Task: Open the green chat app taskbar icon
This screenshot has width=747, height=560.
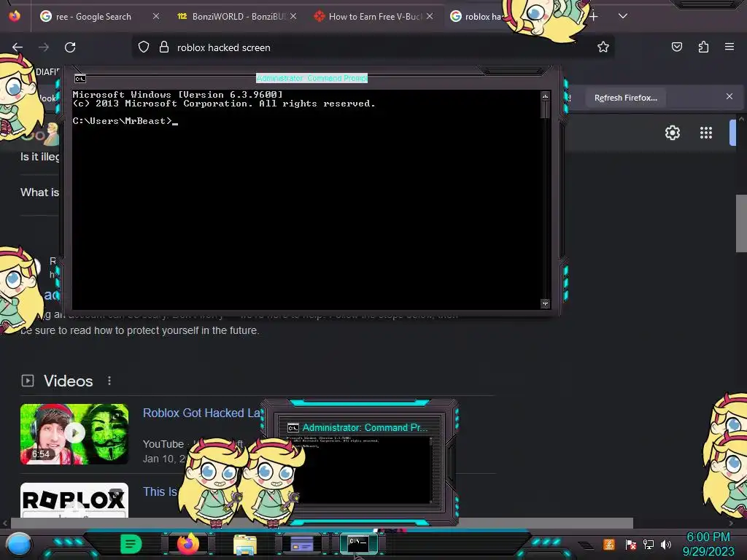Action: click(x=131, y=544)
